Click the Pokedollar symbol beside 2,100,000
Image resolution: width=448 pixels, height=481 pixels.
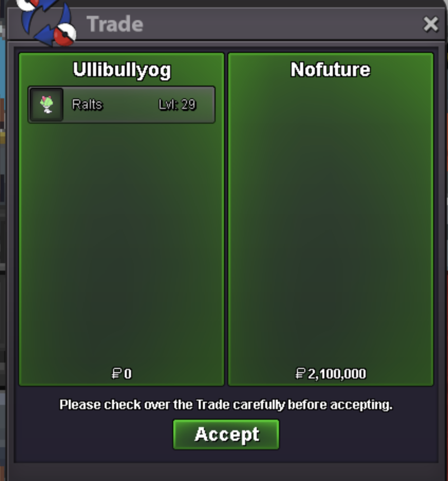tap(300, 374)
